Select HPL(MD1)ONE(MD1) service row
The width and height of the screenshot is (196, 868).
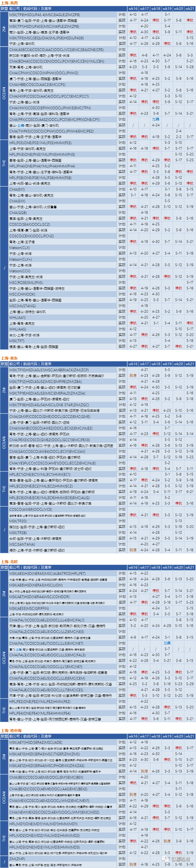63,823
